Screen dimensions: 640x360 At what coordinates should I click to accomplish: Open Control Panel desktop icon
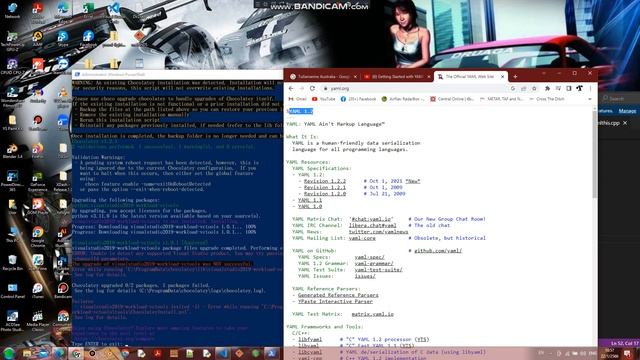point(12,291)
